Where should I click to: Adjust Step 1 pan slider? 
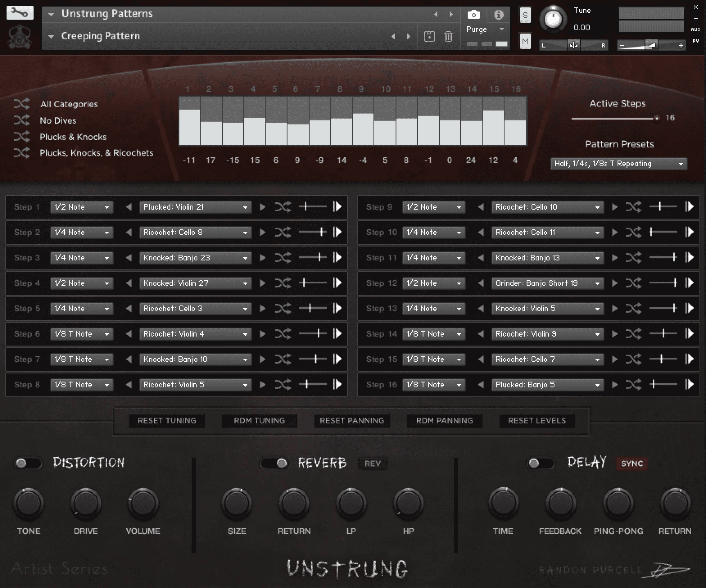[313, 207]
